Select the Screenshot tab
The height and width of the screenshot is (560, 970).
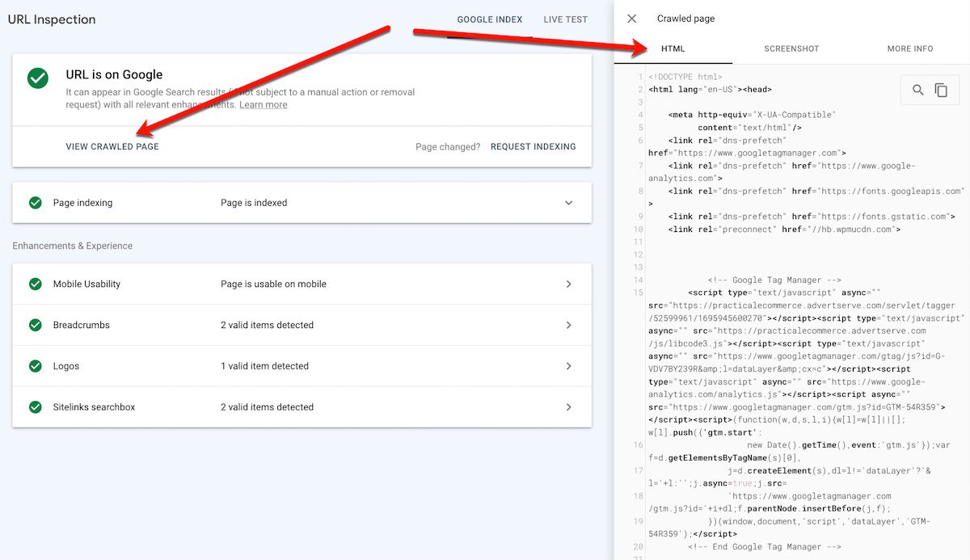(x=791, y=48)
